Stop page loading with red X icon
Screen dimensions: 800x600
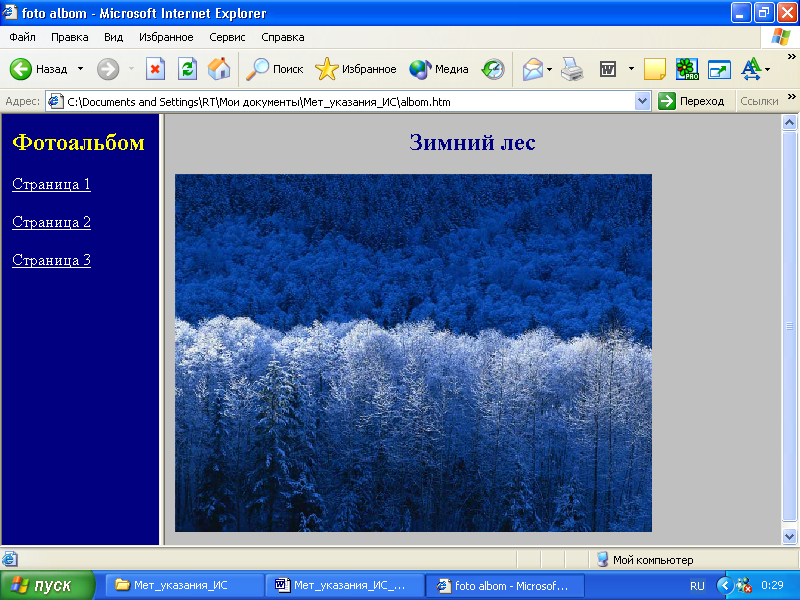155,69
